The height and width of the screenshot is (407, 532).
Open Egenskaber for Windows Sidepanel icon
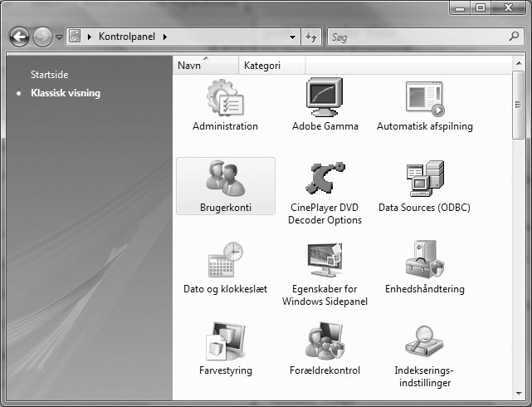(x=325, y=260)
